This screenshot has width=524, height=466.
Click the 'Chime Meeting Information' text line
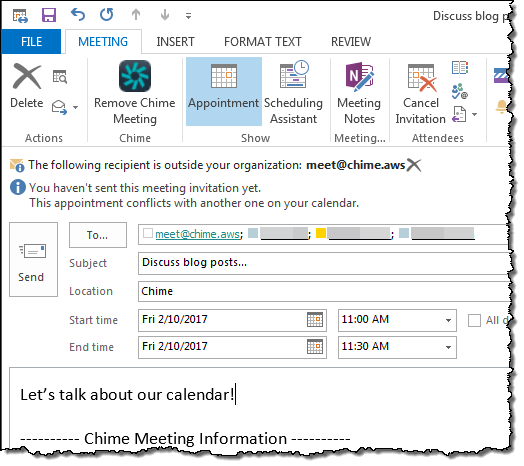(x=185, y=439)
